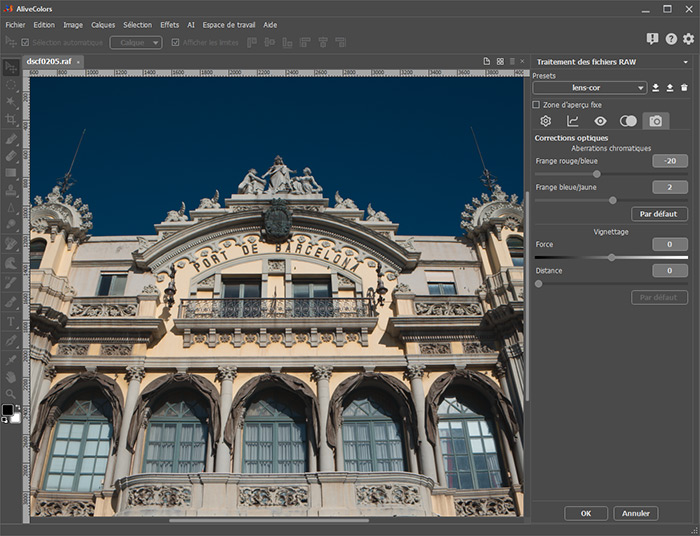Open the AI menu
700x536 pixels.
pos(191,25)
